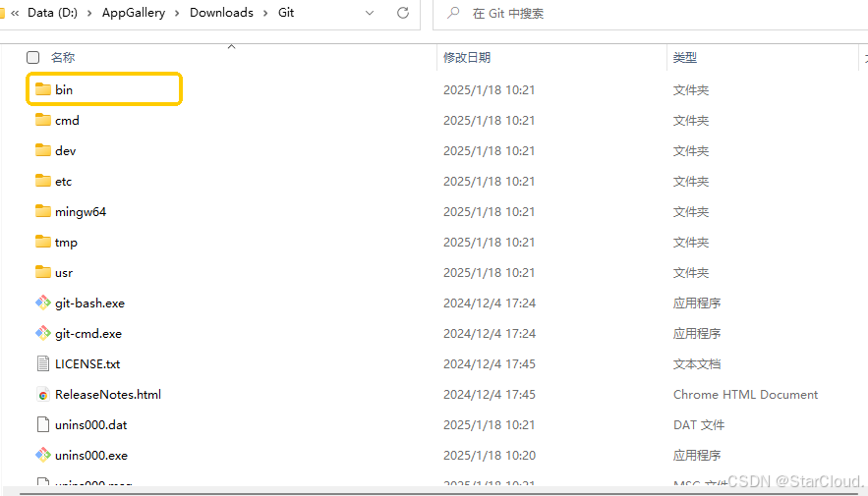Select the file name unins000.dat
The height and width of the screenshot is (496, 868).
90,424
